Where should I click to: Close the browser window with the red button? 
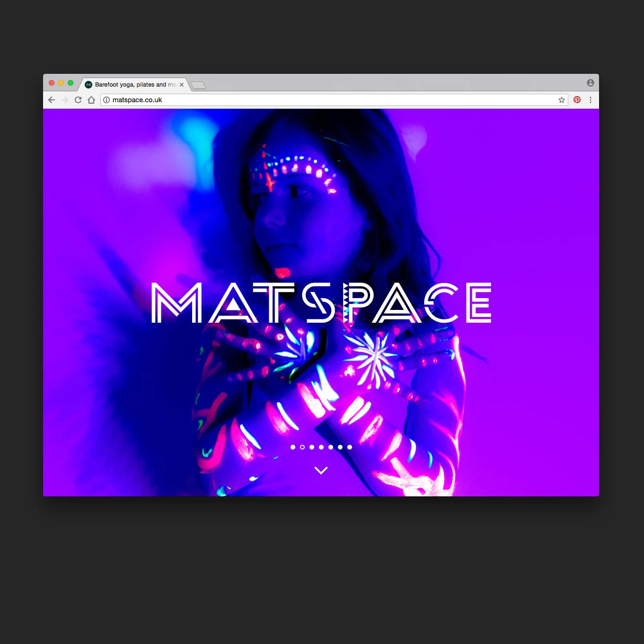pyautogui.click(x=52, y=83)
